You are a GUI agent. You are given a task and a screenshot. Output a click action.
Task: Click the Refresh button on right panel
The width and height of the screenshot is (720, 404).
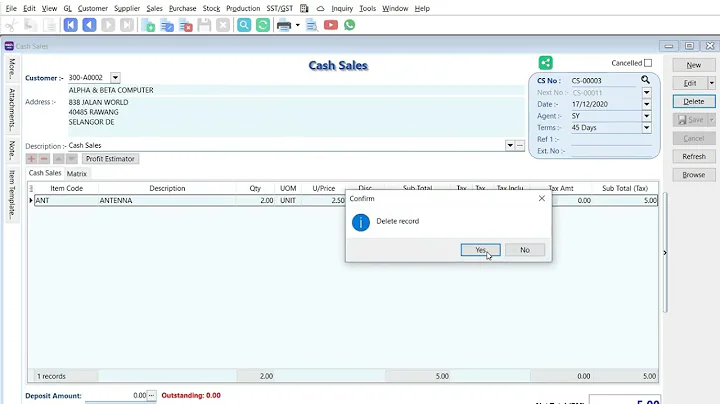point(694,157)
